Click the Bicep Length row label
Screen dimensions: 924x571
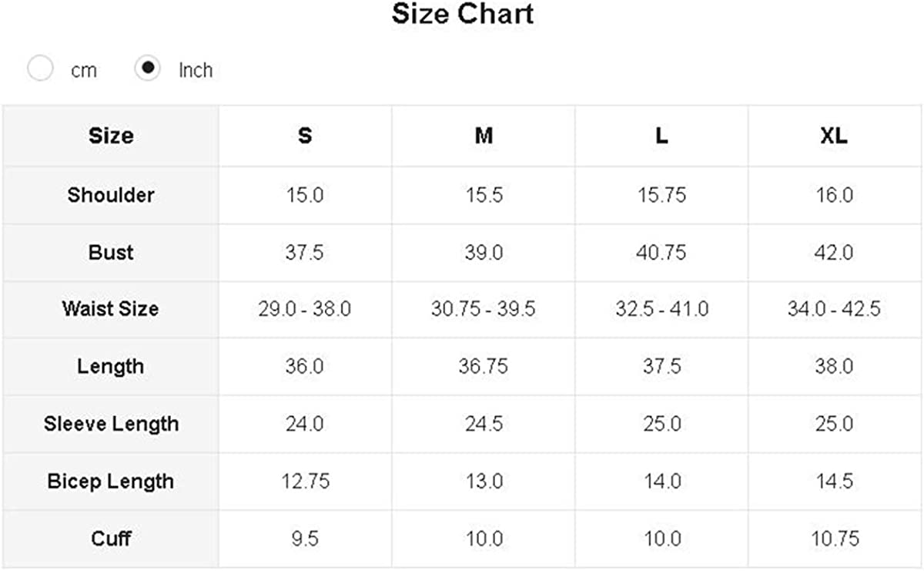click(111, 482)
